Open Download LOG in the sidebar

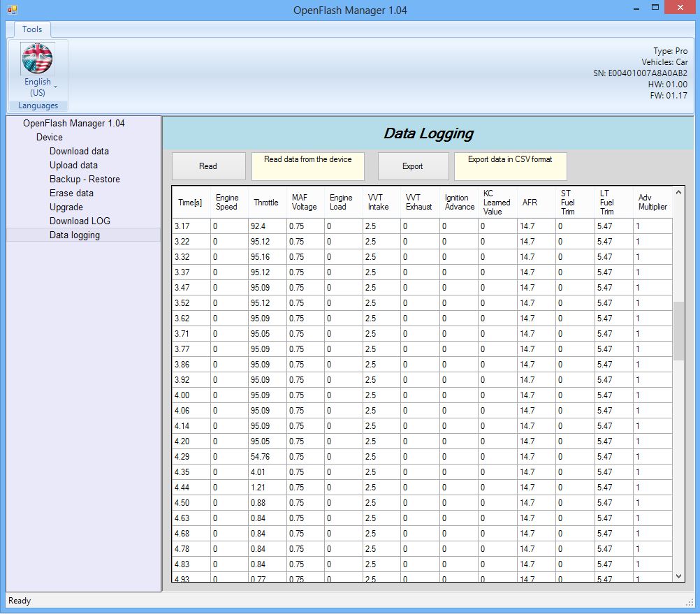coord(80,221)
